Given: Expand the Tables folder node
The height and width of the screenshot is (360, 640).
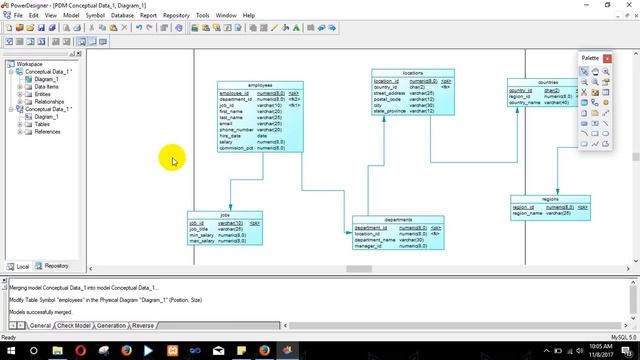Looking at the screenshot, I should click(x=20, y=124).
